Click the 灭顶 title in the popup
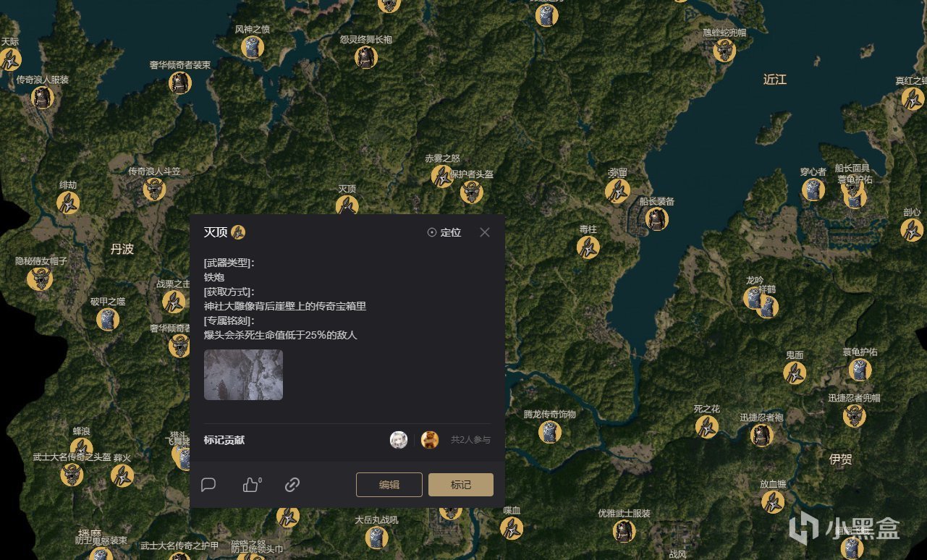 coord(216,232)
